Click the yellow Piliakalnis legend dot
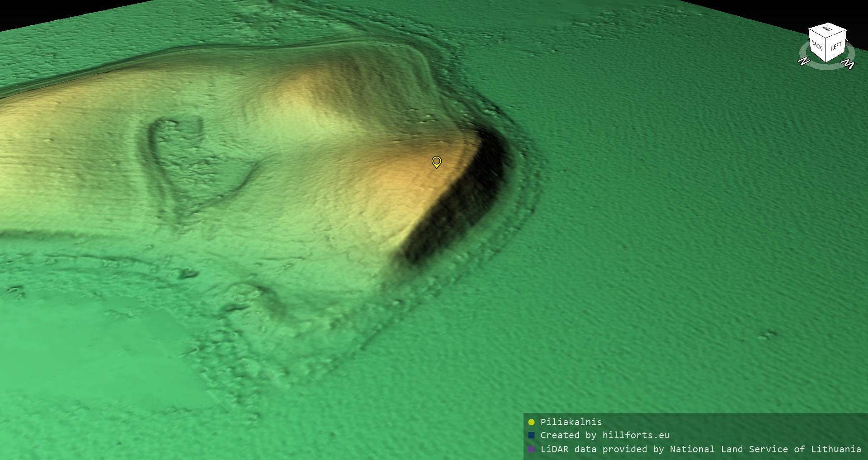This screenshot has width=868, height=460. 531,422
